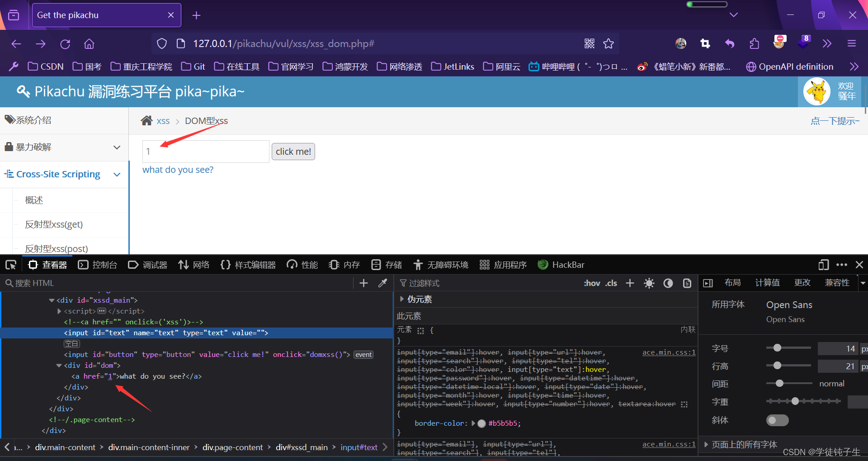Switch to the 调试器 debugger tab
This screenshot has height=461, width=868.
(x=148, y=265)
